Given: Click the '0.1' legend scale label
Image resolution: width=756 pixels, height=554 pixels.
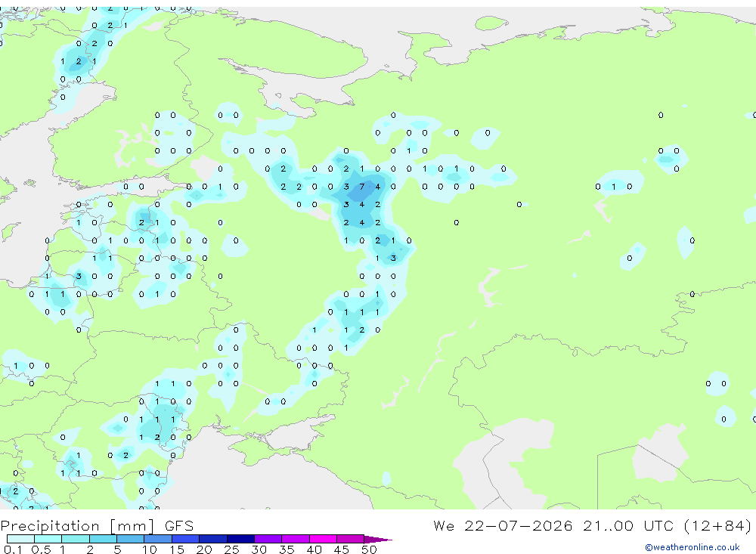Looking at the screenshot, I should click(13, 549).
